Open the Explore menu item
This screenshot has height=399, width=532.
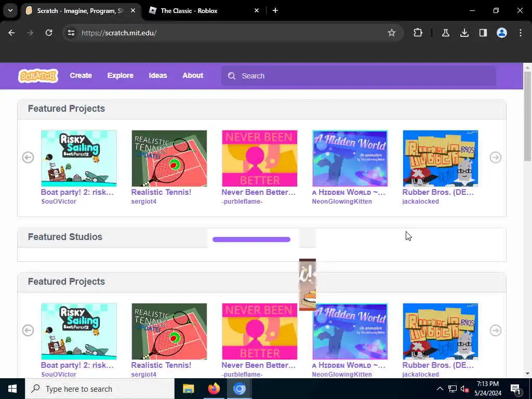[x=121, y=75]
